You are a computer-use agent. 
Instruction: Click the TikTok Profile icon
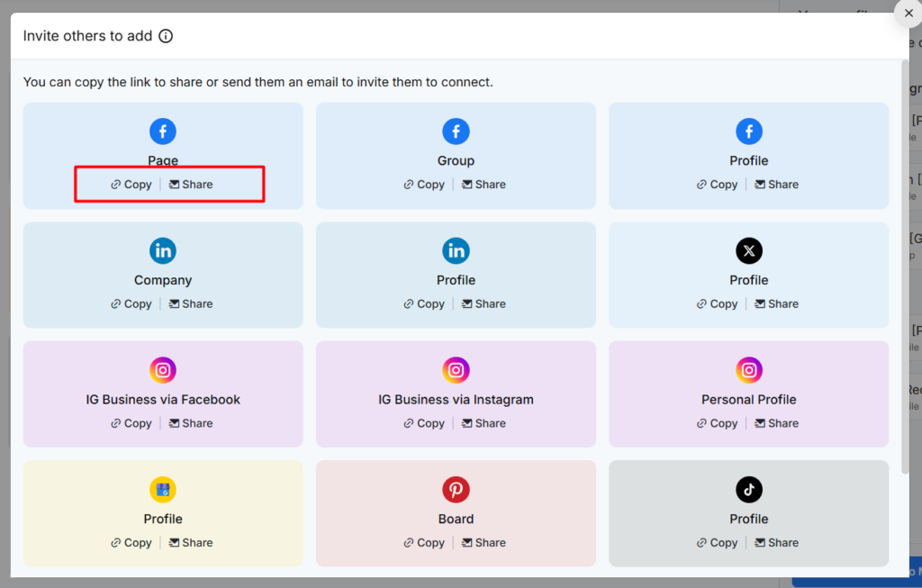(x=748, y=490)
